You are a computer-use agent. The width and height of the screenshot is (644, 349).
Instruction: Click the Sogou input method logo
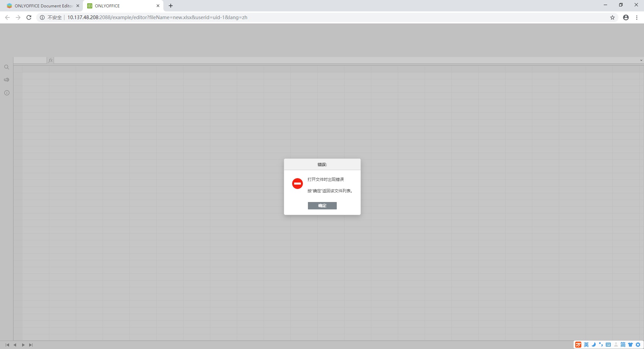(x=578, y=345)
